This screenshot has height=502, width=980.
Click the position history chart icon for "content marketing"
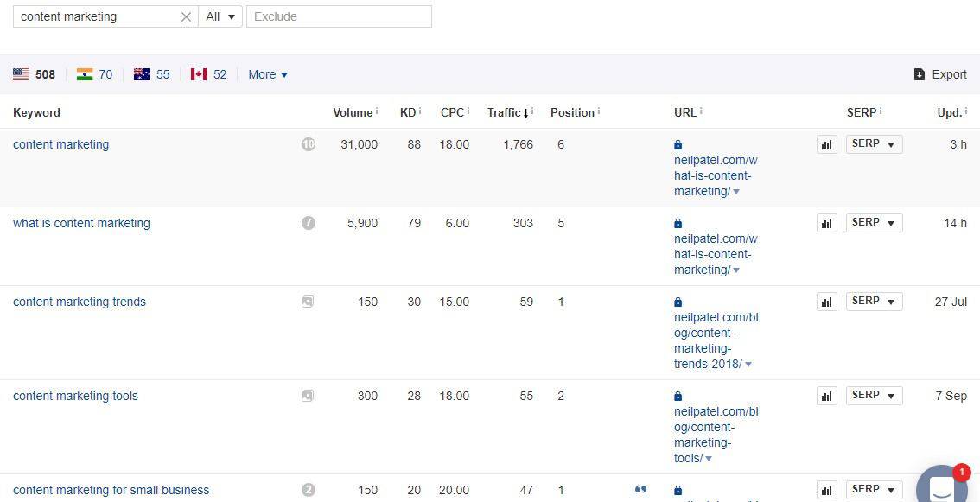826,144
